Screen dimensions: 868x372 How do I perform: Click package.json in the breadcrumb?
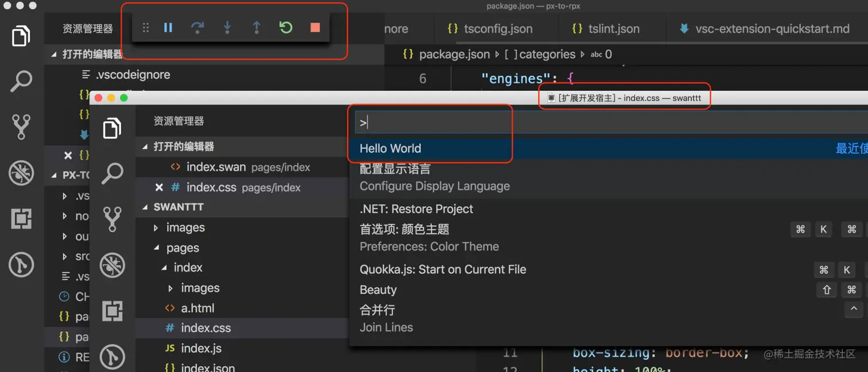pos(455,55)
